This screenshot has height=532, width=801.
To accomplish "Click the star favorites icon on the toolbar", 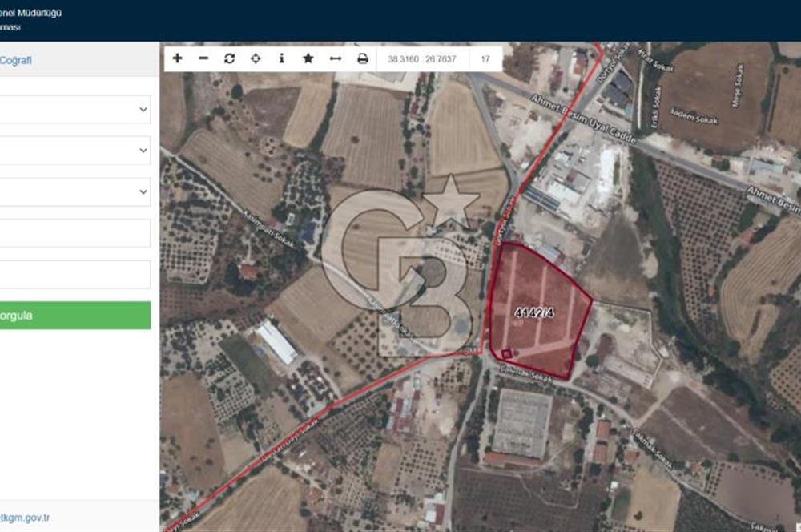I will pos(309,58).
